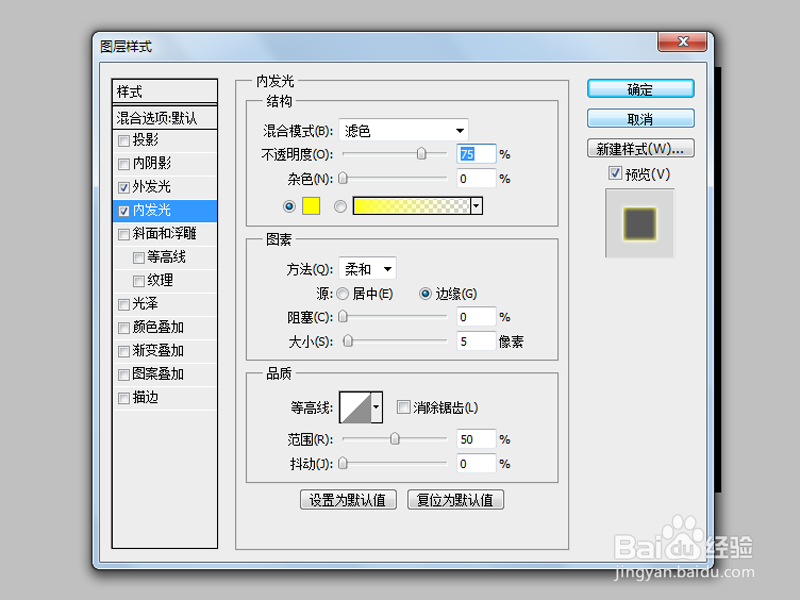Viewport: 800px width, 600px height.
Task: Enable the 纹理 texture checkbox
Action: (138, 281)
